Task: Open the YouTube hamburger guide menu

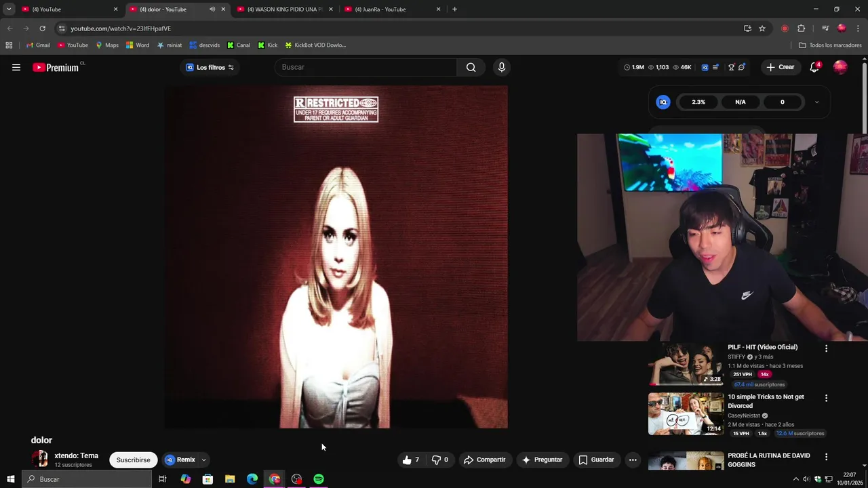Action: 16,67
